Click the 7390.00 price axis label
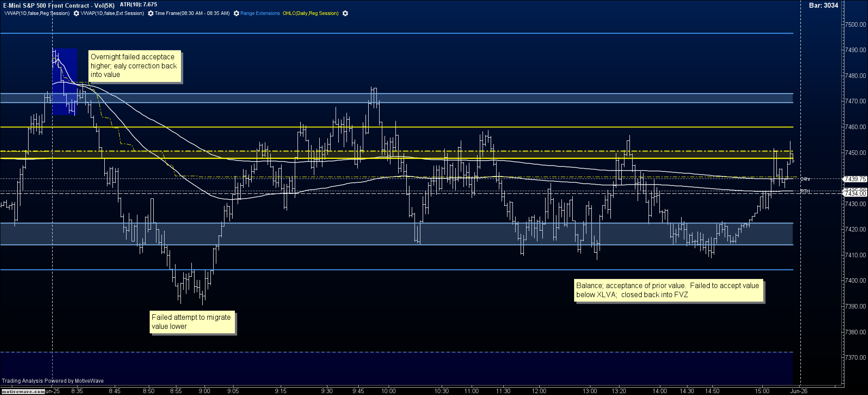The width and height of the screenshot is (868, 395). click(x=856, y=307)
